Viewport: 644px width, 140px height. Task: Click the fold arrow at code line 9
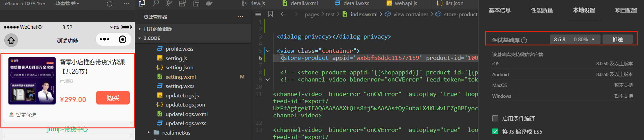268,79
